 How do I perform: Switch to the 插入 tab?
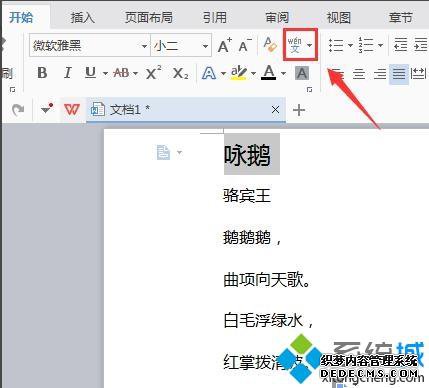click(x=83, y=18)
